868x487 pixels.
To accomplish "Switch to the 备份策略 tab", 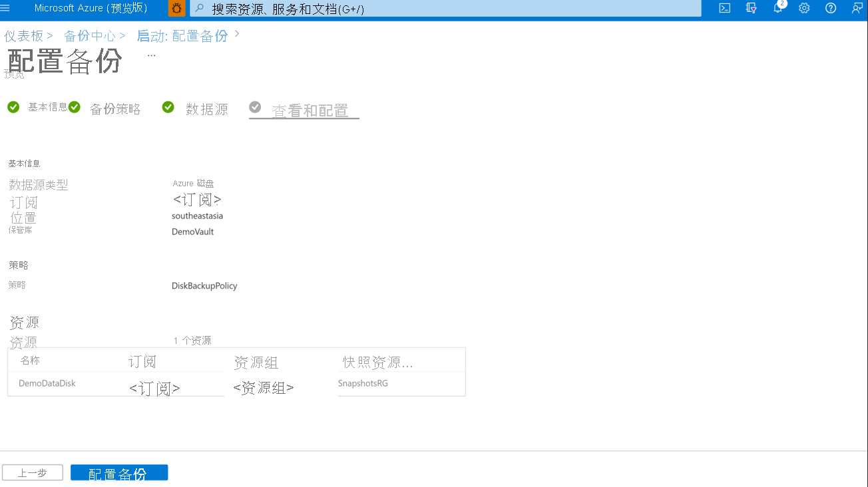I will click(x=115, y=109).
